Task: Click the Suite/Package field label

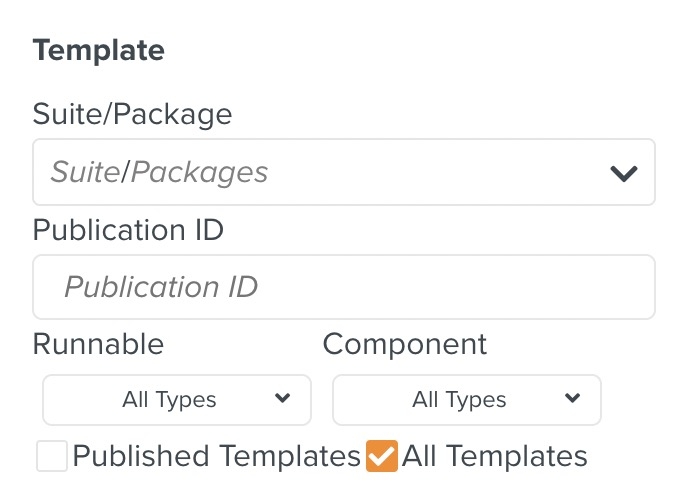Action: pyautogui.click(x=132, y=114)
